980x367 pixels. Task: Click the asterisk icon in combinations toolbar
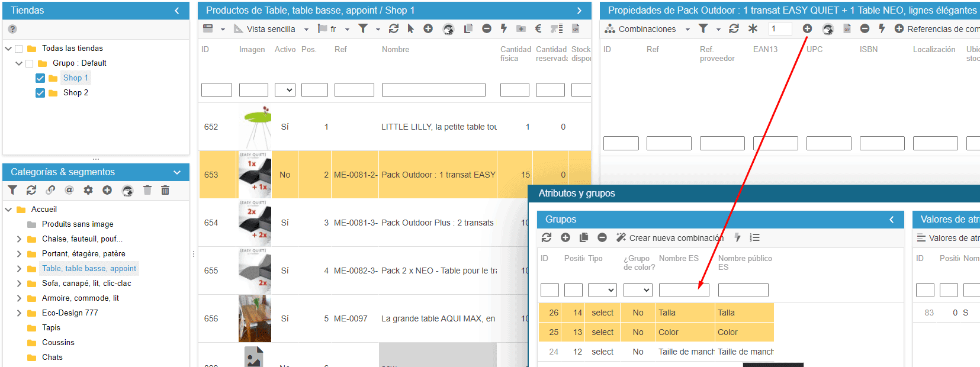click(753, 28)
